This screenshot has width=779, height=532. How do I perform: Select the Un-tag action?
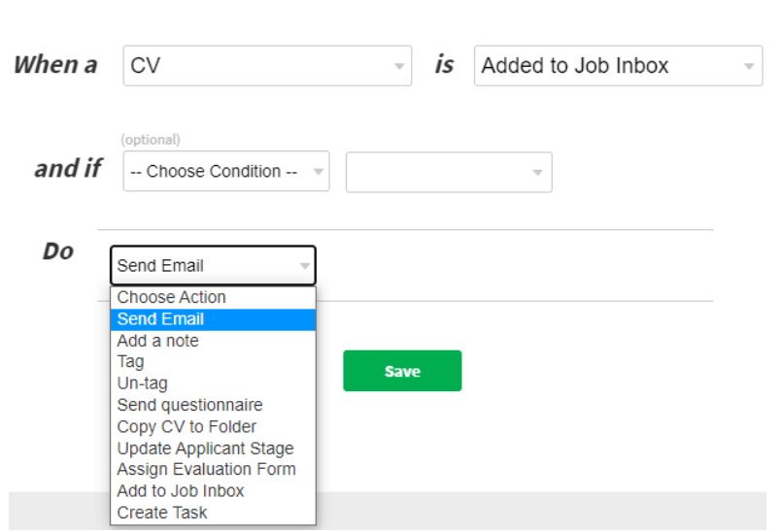point(143,383)
